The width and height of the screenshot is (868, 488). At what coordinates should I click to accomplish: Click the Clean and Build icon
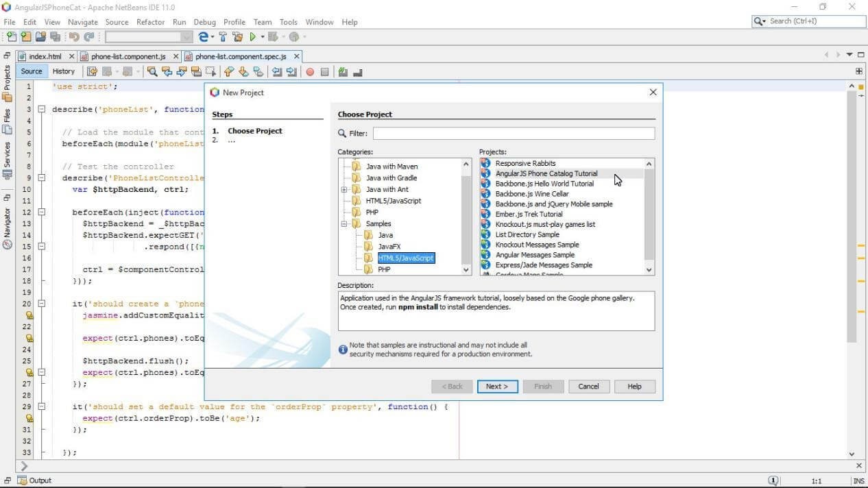(x=237, y=37)
